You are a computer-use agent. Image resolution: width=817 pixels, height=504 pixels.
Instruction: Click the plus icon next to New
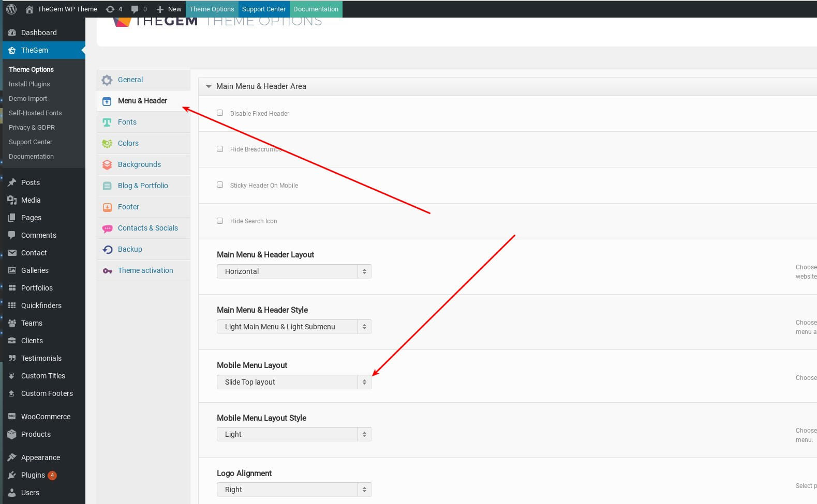tap(160, 9)
